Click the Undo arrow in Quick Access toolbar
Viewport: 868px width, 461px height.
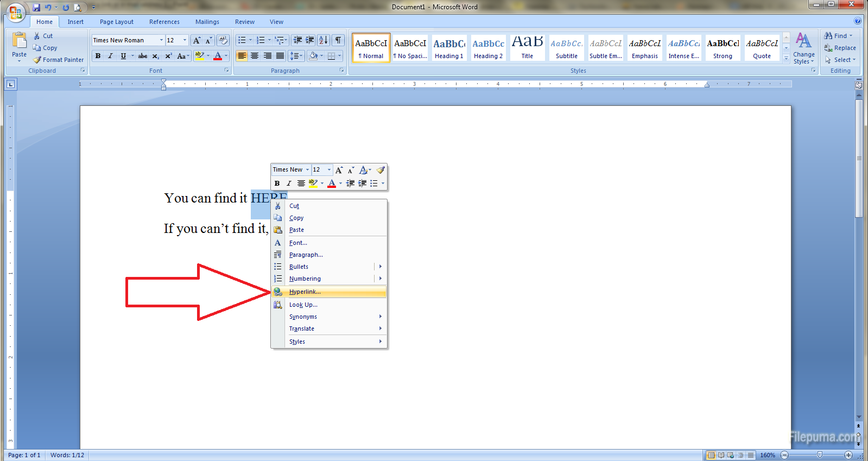point(48,8)
